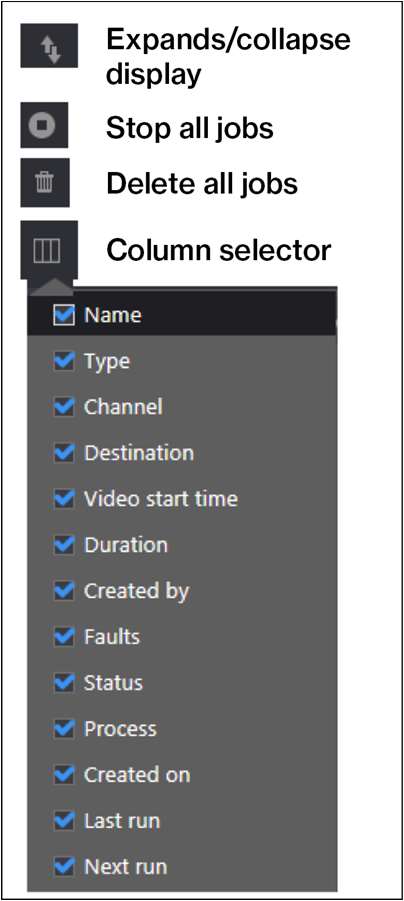This screenshot has height=901, width=404.
Task: Click the Video start time label
Action: pyautogui.click(x=161, y=499)
